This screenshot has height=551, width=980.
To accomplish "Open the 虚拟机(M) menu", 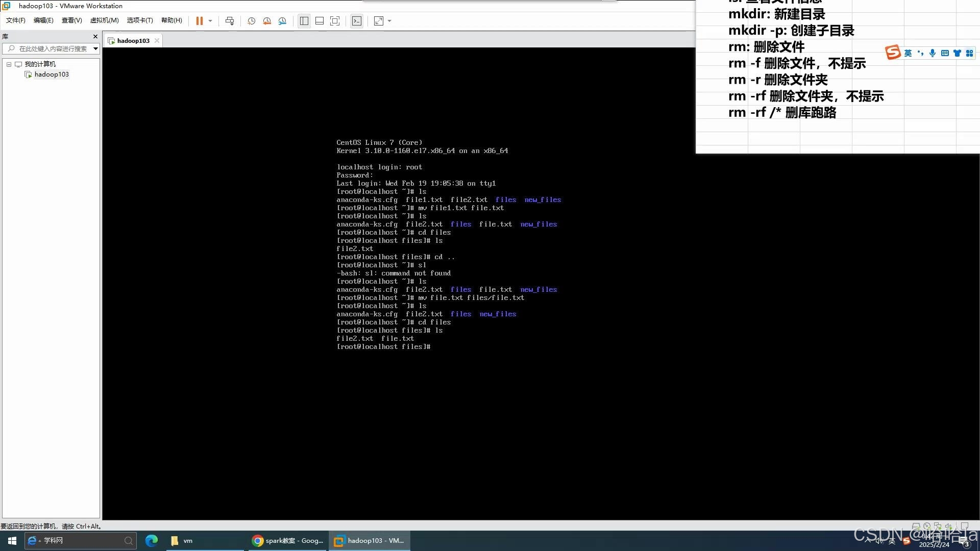I will [x=104, y=20].
